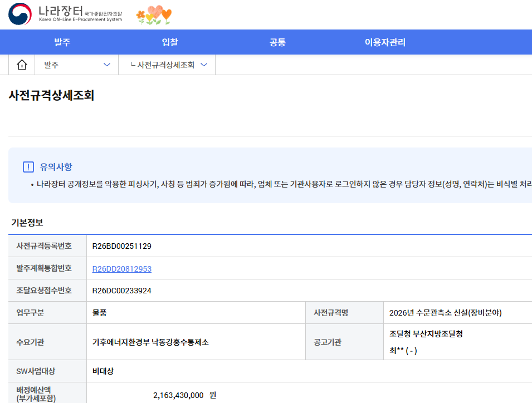
Task: Expand the 사전규격상세조회 breadcrumb dropdown
Action: (167, 65)
